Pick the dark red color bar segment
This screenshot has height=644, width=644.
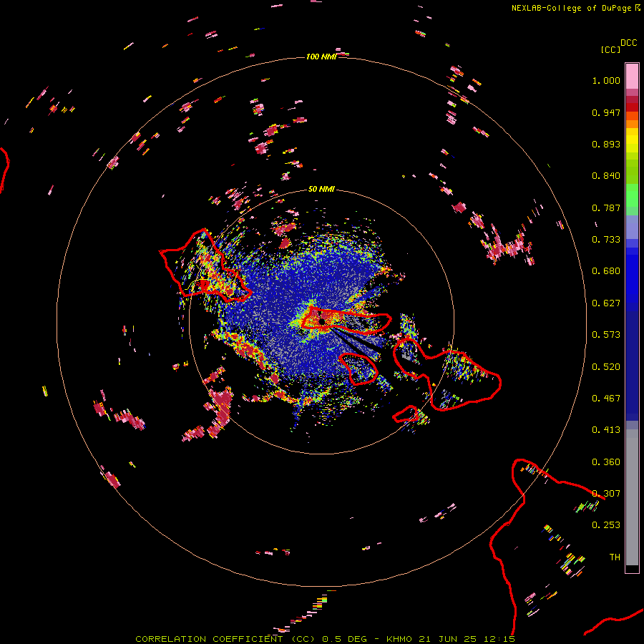[632, 107]
